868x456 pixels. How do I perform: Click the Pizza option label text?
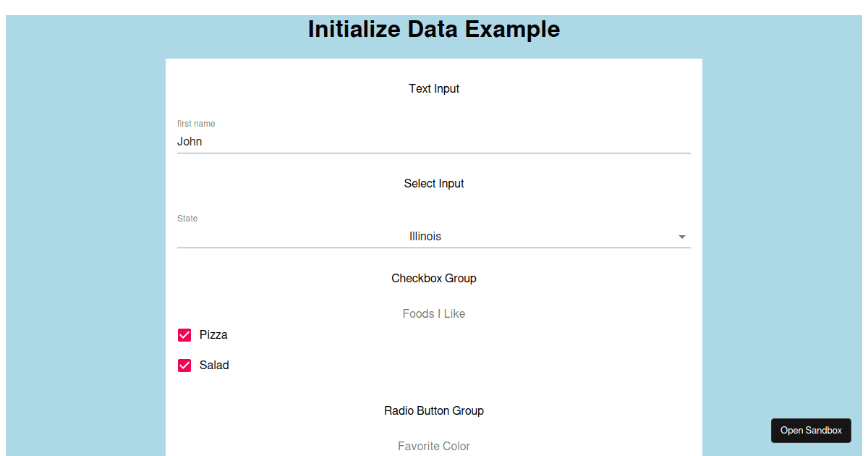(213, 335)
